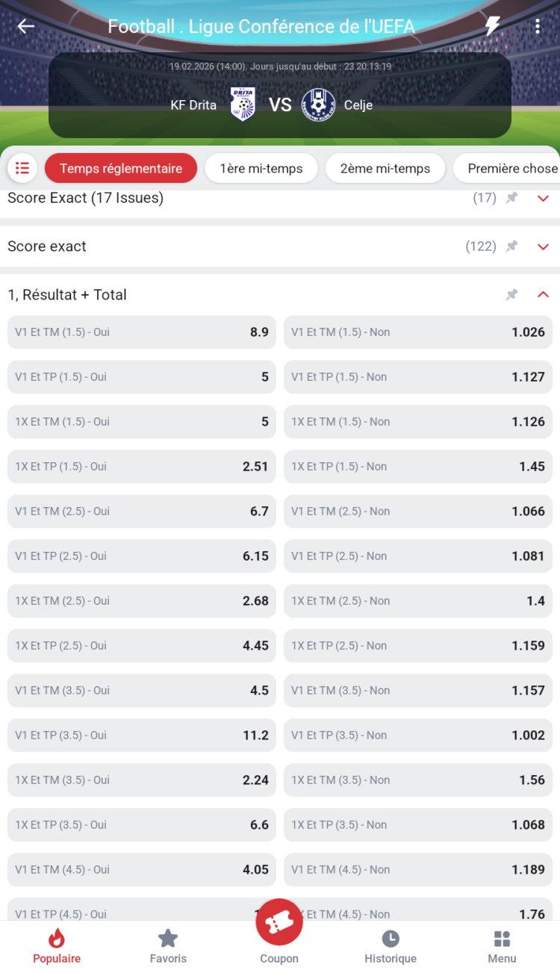Switch to 1ère mi-temps tab
This screenshot has height=973, width=560.
pos(261,168)
